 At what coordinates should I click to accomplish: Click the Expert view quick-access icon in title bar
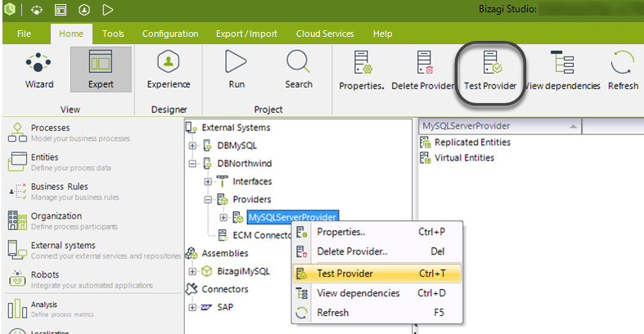(x=61, y=10)
